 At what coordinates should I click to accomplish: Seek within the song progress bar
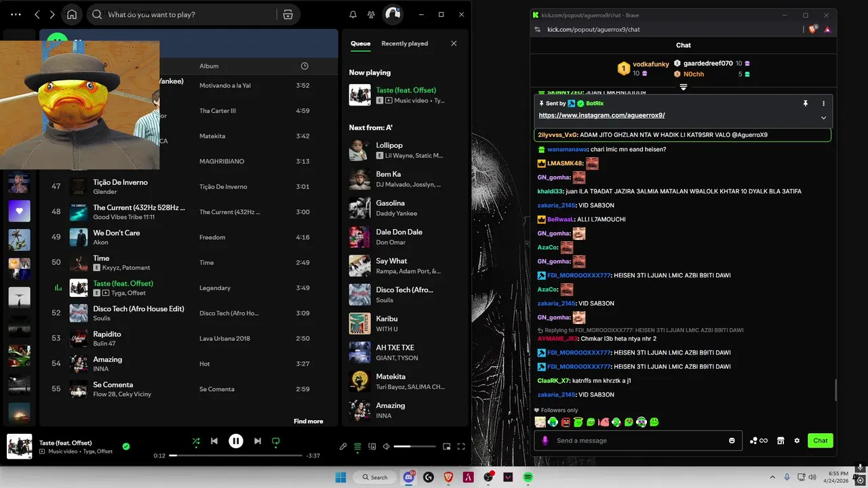(x=236, y=455)
